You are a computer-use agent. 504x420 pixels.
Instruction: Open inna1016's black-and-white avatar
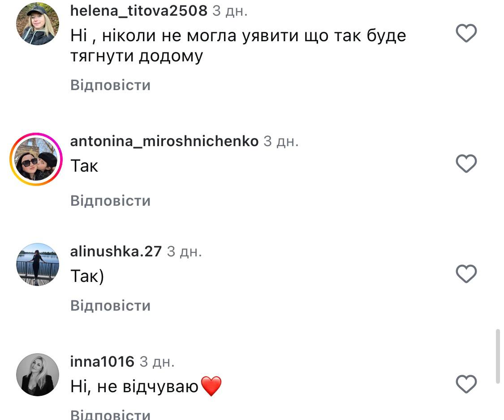click(38, 375)
